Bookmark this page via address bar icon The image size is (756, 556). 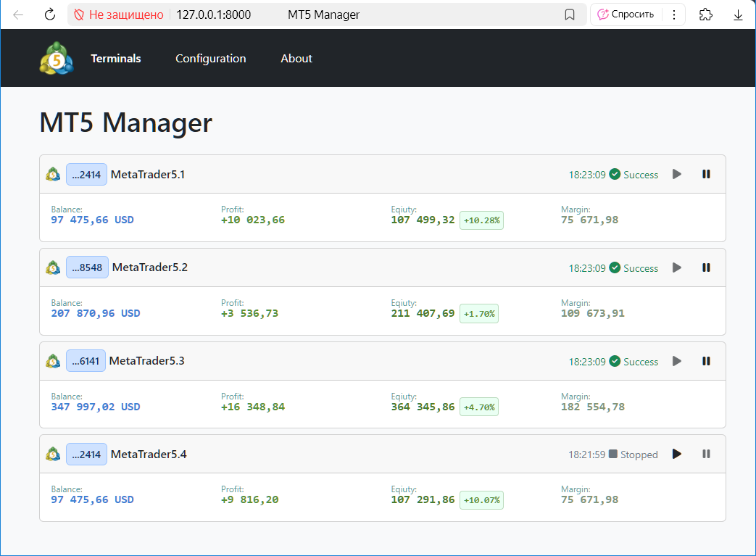tap(570, 14)
